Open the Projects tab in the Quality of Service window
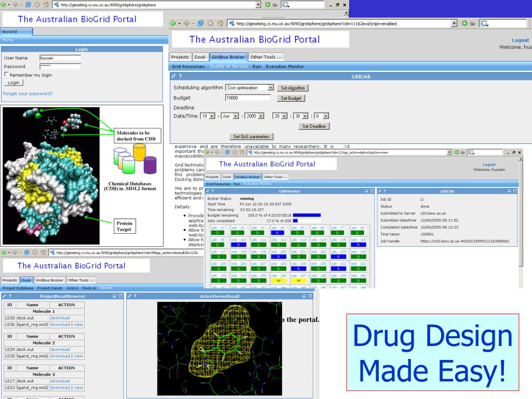 click(x=180, y=57)
